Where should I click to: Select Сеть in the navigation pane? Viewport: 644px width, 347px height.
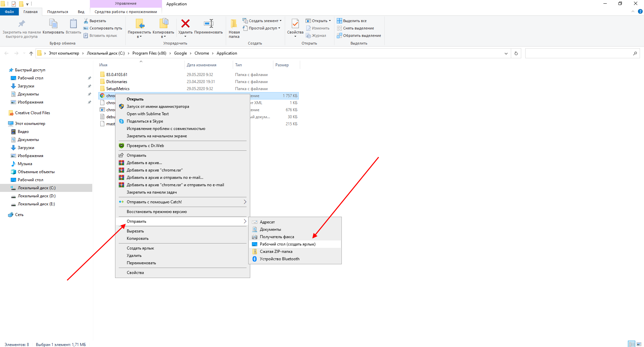(19, 215)
